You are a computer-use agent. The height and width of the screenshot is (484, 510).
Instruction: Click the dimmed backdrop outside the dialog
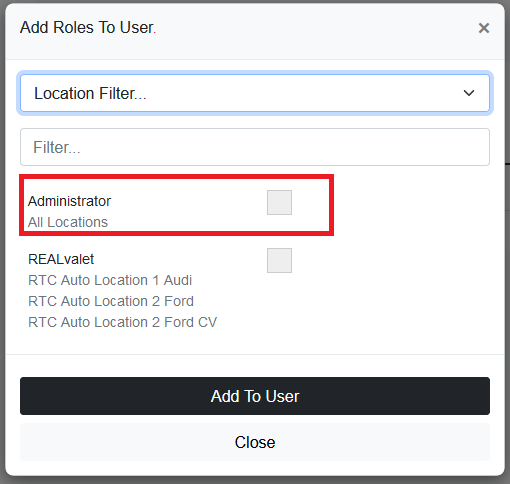coord(507,233)
